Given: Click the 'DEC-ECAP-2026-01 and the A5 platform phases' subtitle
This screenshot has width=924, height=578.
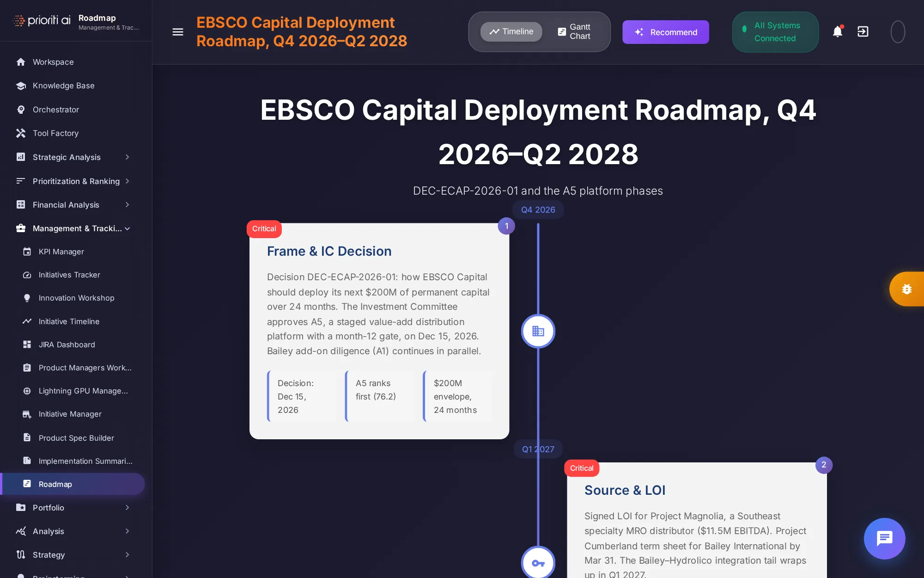Looking at the screenshot, I should pyautogui.click(x=538, y=191).
